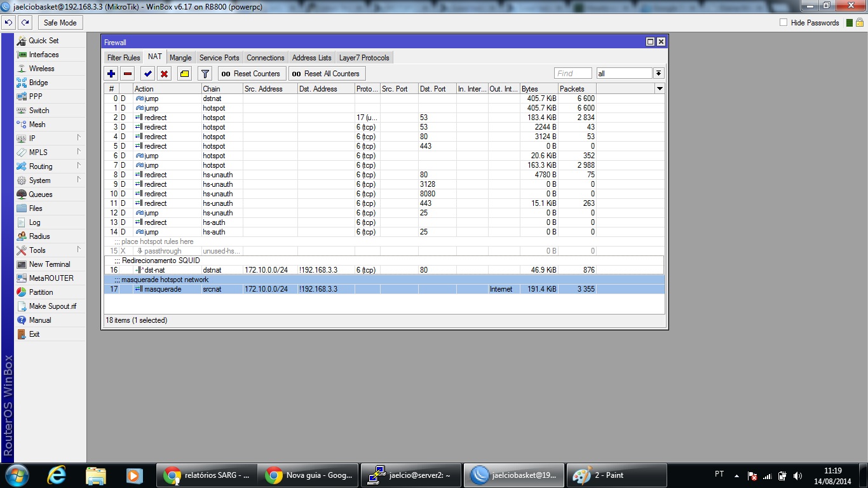The image size is (868, 488).
Task: Click the Find search field
Action: [x=573, y=74]
